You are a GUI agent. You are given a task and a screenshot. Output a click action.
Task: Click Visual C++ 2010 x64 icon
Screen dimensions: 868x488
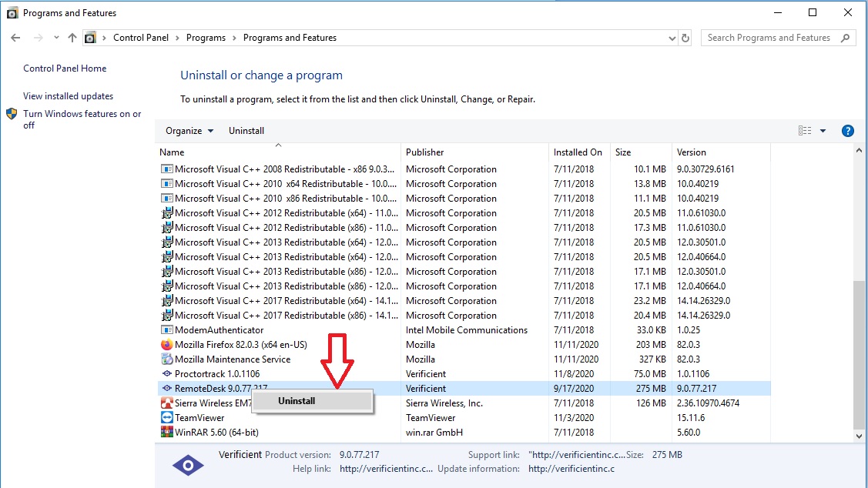(x=166, y=184)
